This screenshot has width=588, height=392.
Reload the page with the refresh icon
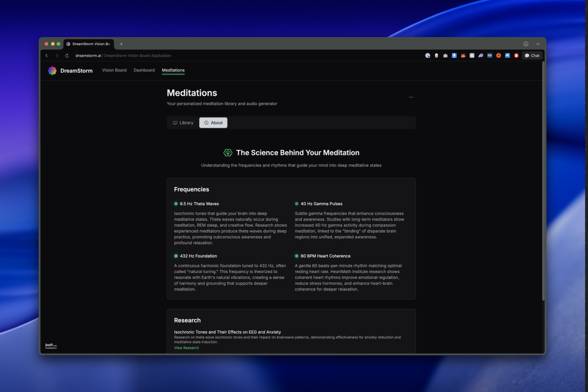point(67,55)
